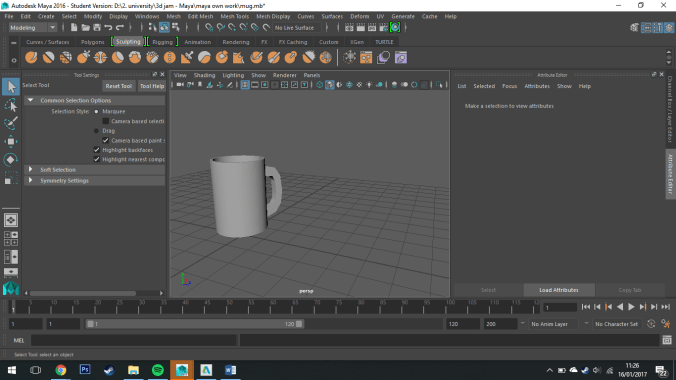Select the Rotate tool in toolbox
The height and width of the screenshot is (380, 676).
coord(11,160)
